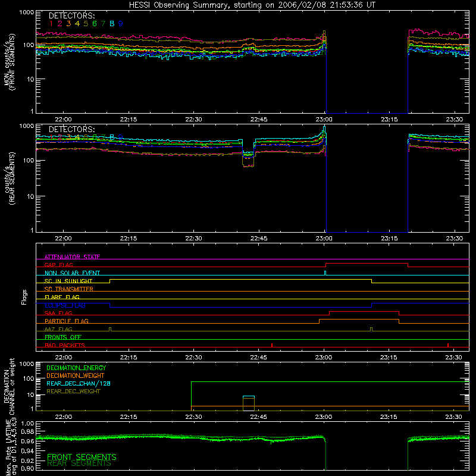The image size is (476, 476).
Task: Click the 23:00 tick label under the Flags plot
Action: coord(324,358)
